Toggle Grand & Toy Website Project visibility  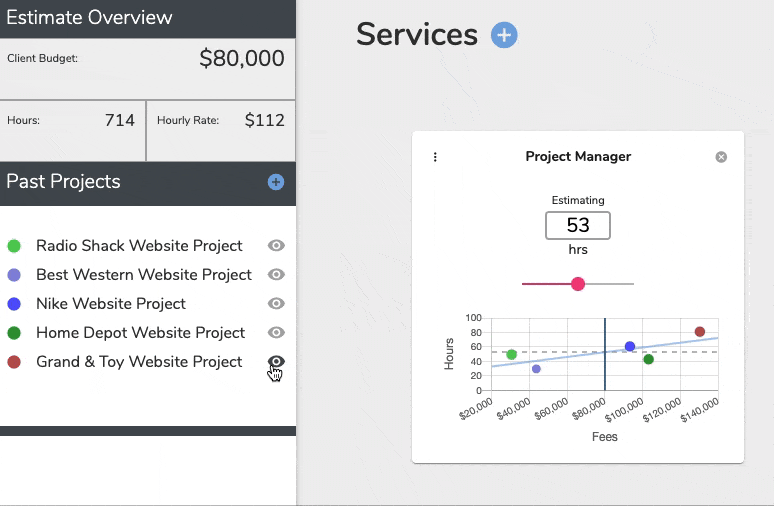click(277, 362)
